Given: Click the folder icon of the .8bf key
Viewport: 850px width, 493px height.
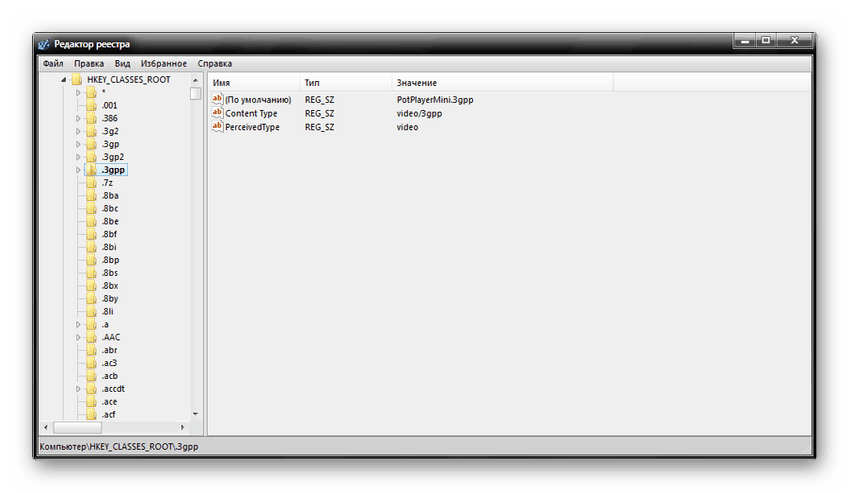Looking at the screenshot, I should coord(91,234).
